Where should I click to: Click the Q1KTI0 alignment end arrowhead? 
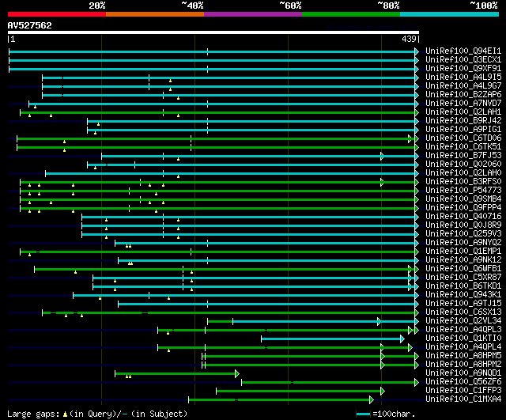click(x=402, y=339)
